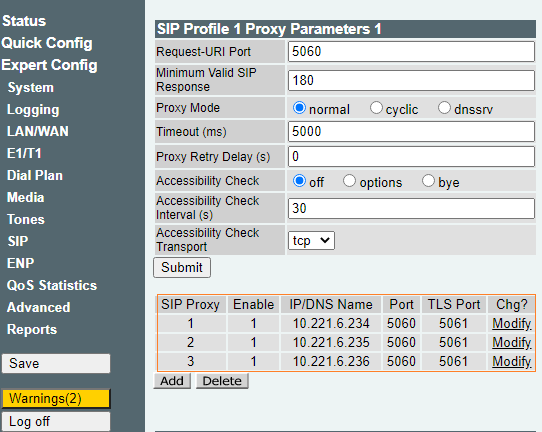Open the SIP configuration section
This screenshot has width=542, height=432.
click(x=18, y=241)
